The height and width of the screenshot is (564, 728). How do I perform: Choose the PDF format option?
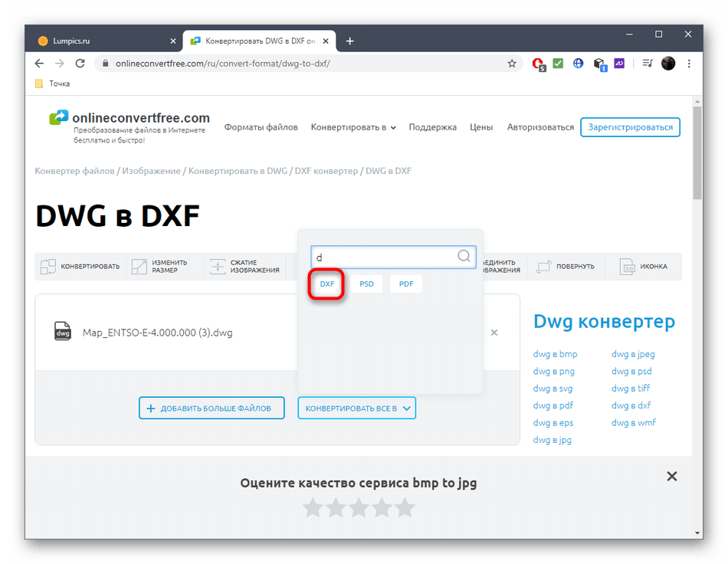point(406,284)
